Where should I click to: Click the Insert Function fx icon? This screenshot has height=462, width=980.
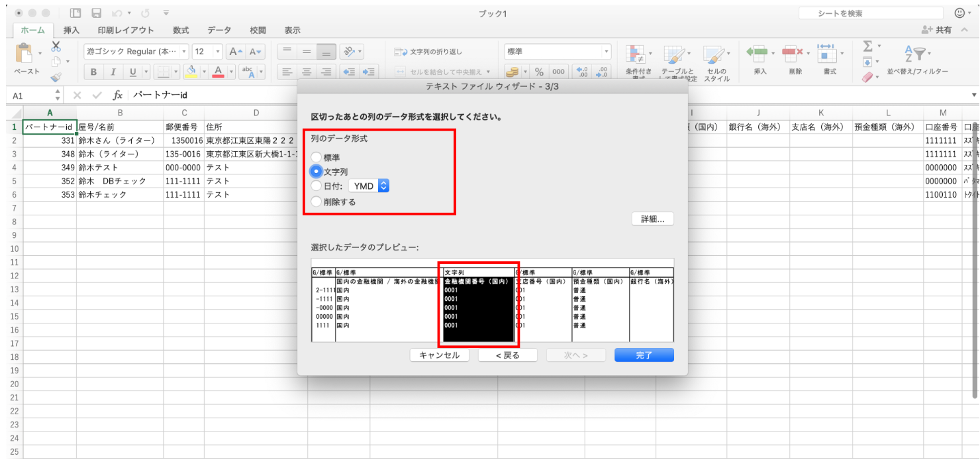coord(118,95)
